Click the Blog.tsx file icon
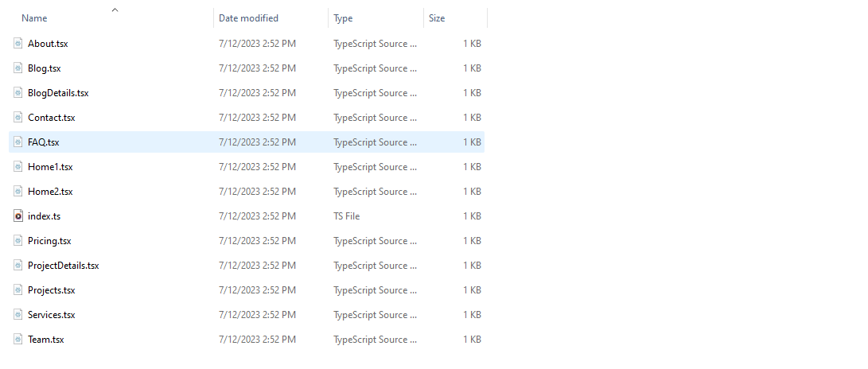The image size is (868, 369). coord(18,68)
